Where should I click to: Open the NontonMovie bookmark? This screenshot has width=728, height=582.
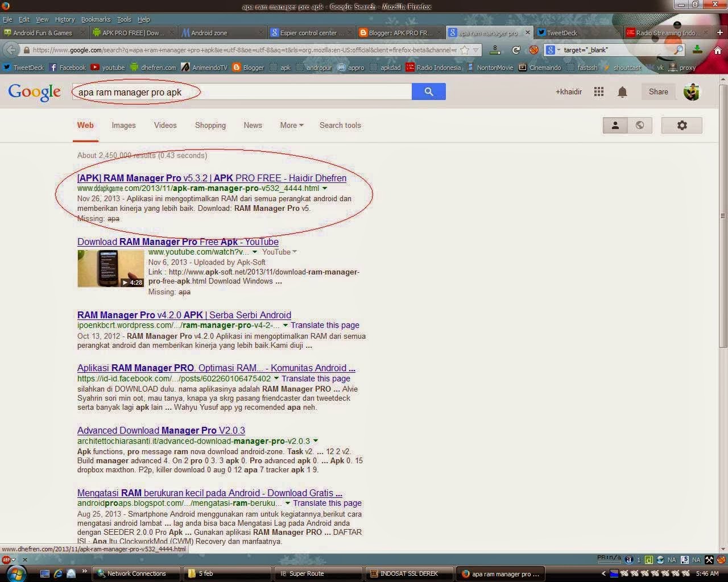(x=490, y=68)
